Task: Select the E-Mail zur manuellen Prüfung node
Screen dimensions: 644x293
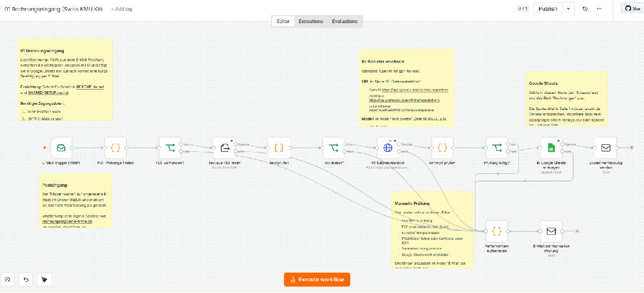Action: [x=551, y=231]
